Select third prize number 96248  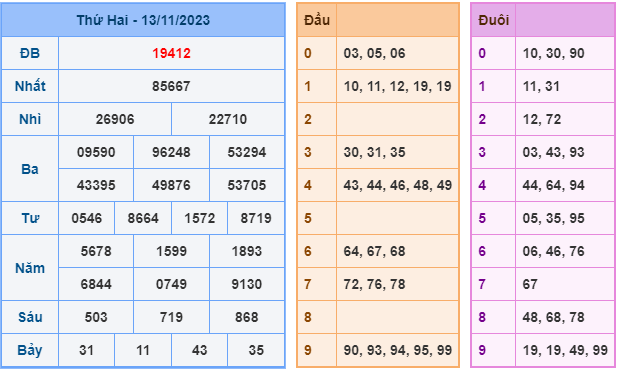172,152
